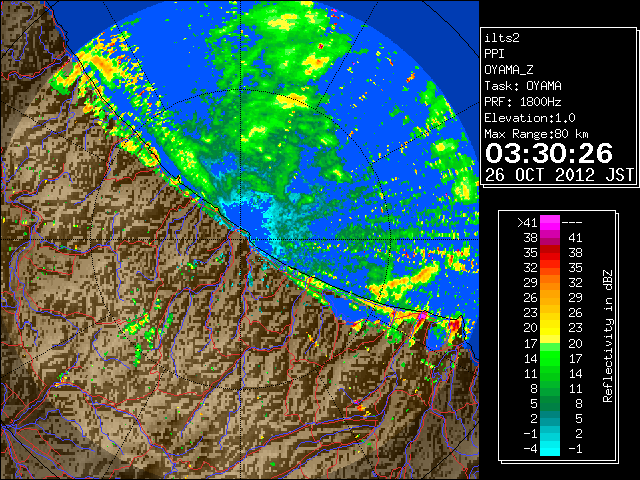640x480 pixels.
Task: Select the ilts2 label in the info box
Action: click(502, 38)
